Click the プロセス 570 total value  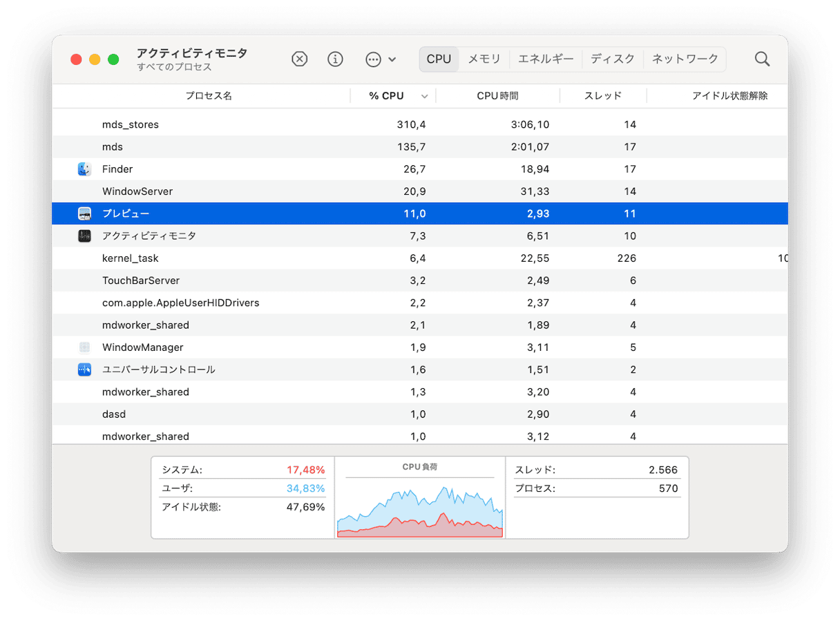(x=668, y=488)
